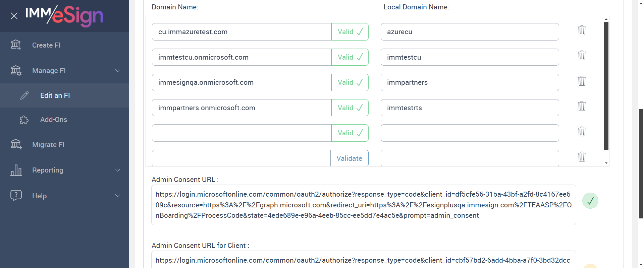This screenshot has height=268, width=644.
Task: Click the Add-Ons puzzle piece icon
Action: click(x=24, y=120)
